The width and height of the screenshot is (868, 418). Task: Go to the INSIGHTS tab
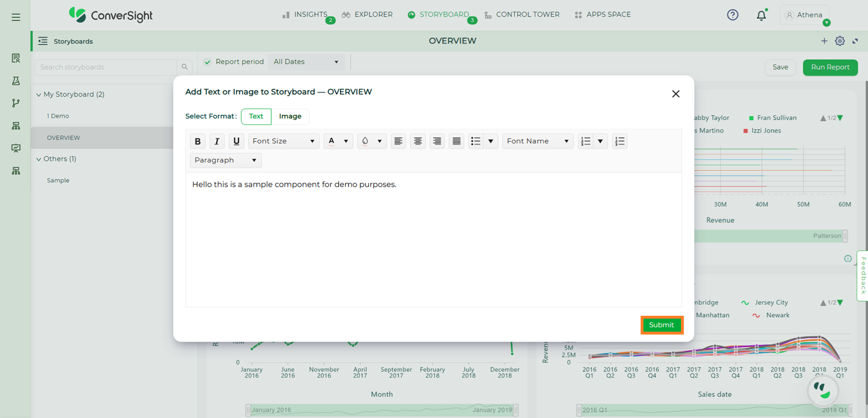click(305, 15)
